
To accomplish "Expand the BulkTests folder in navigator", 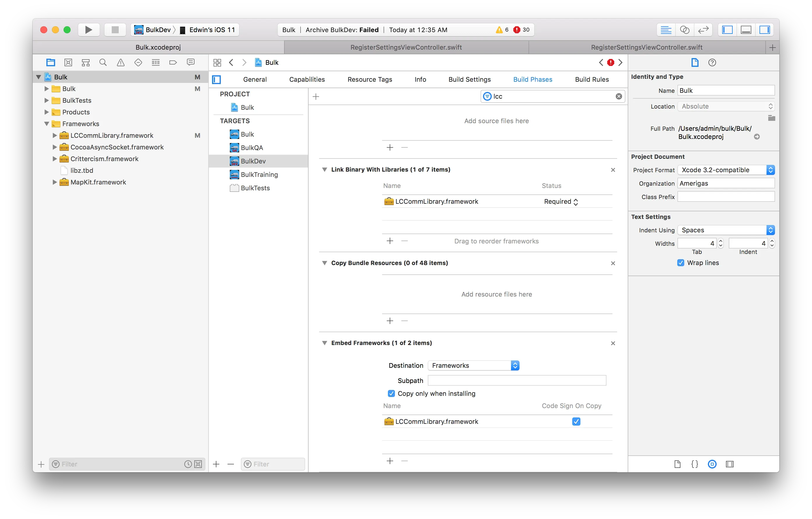I will pos(47,100).
